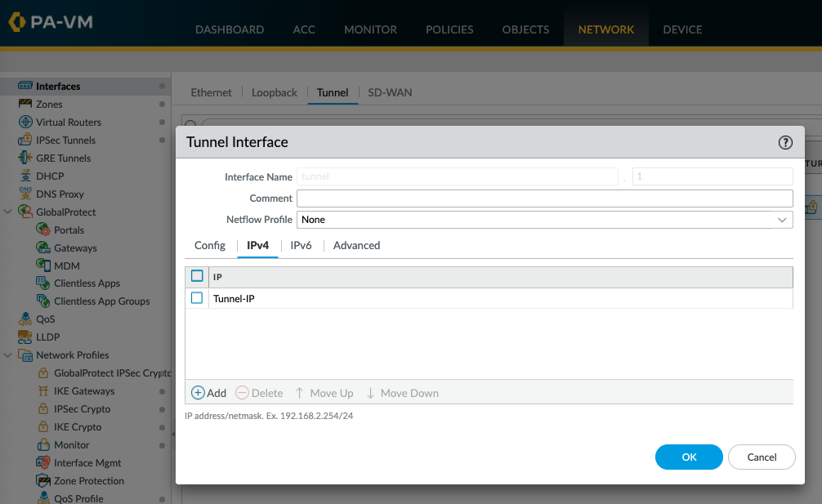Open the OBJECTS top menu

point(526,30)
